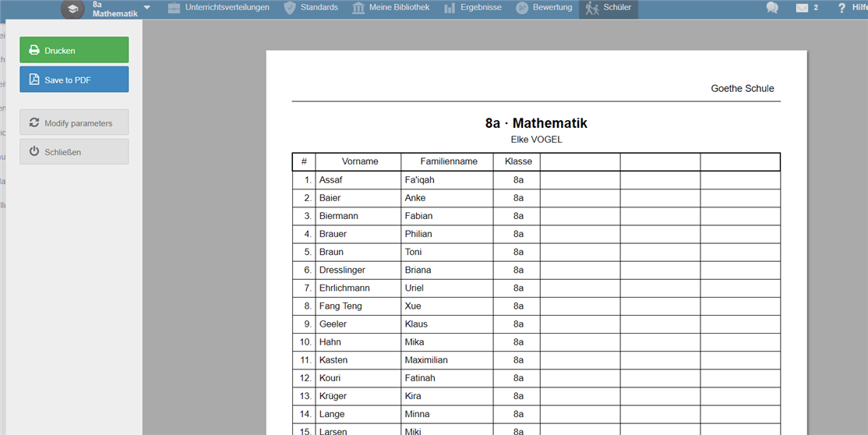Click the empty cell right of Assaf's Klasse 8a

click(x=580, y=180)
